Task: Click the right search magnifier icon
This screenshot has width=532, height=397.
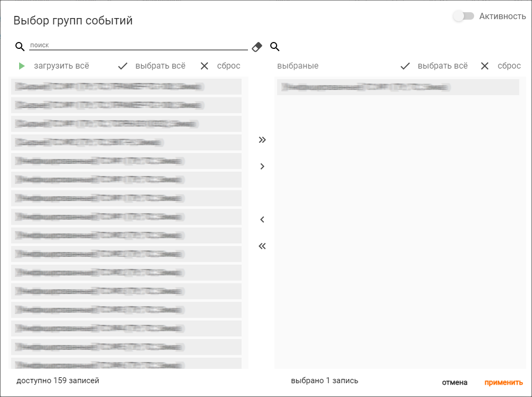Action: click(275, 47)
